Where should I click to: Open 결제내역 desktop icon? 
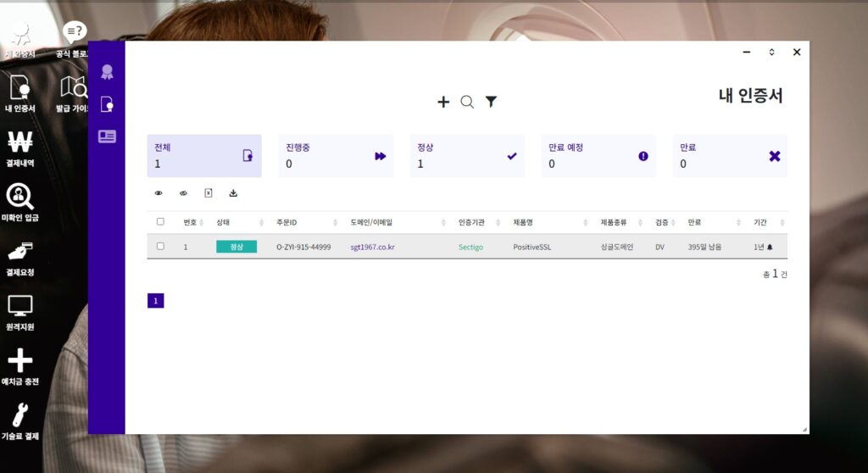tap(20, 147)
